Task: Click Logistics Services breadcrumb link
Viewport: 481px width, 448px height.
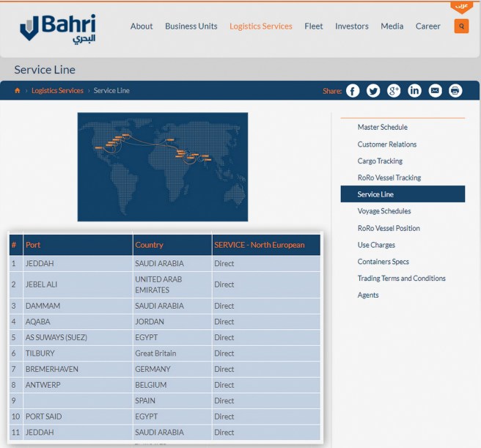Action: [57, 91]
